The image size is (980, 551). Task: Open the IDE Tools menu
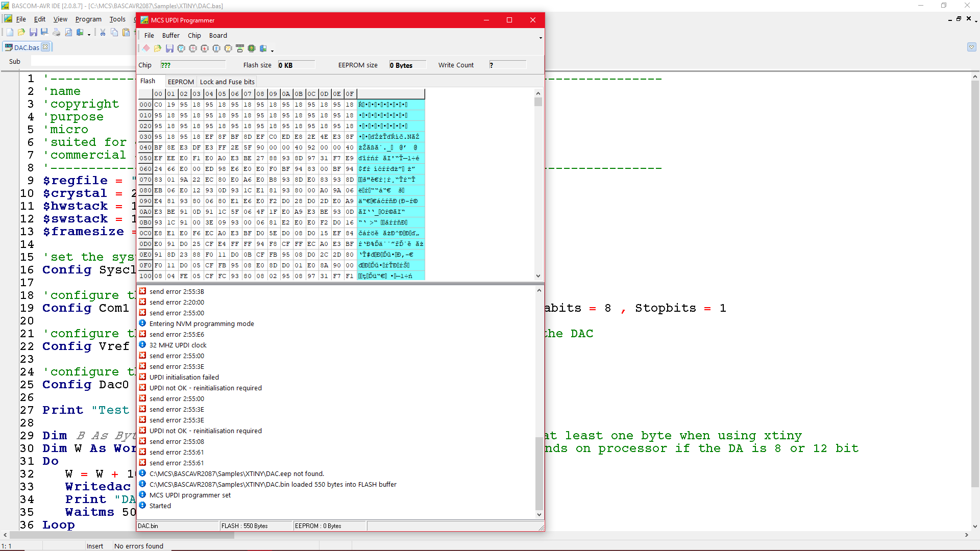pos(117,19)
